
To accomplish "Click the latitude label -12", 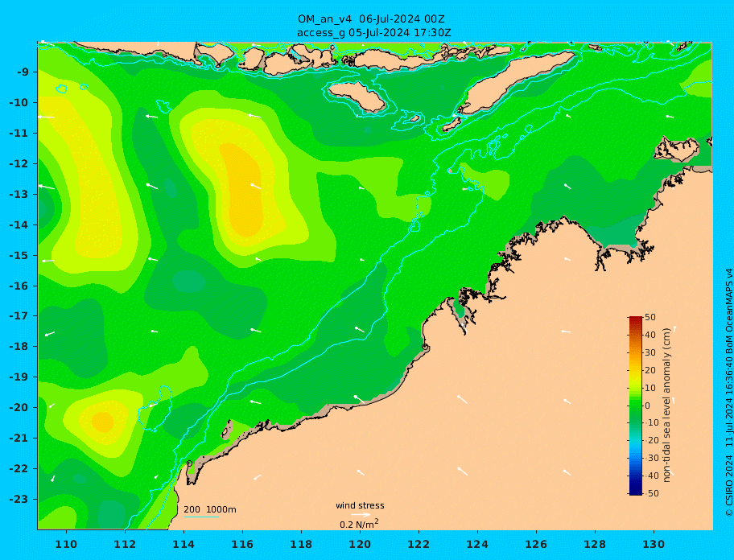I will (19, 164).
